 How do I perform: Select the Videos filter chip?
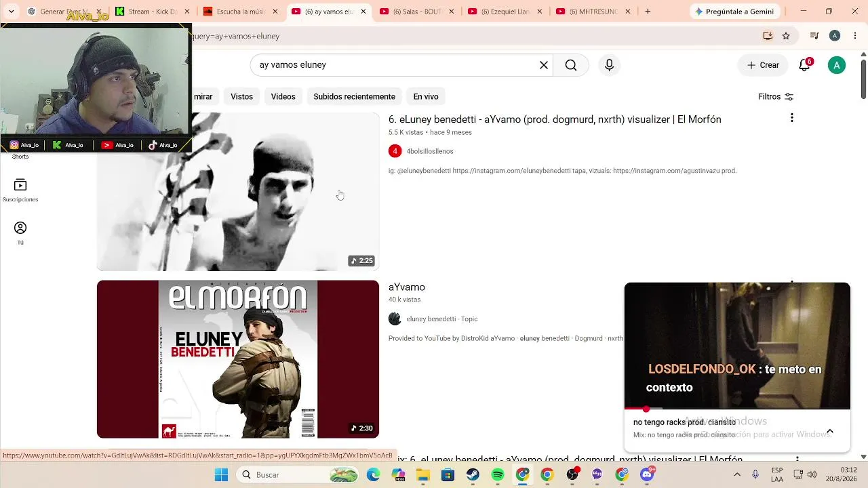coord(283,97)
